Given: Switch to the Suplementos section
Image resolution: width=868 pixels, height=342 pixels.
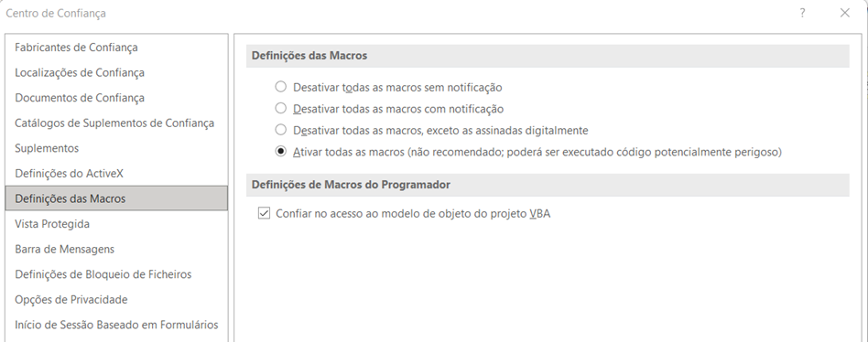Looking at the screenshot, I should (x=116, y=148).
